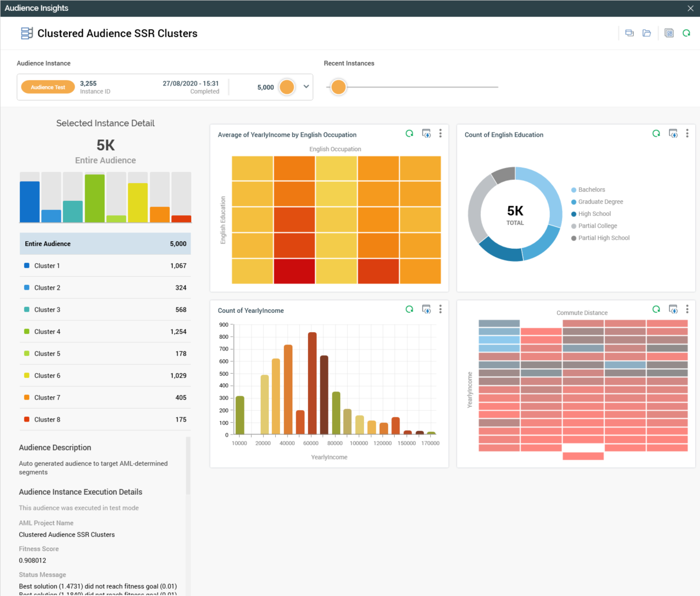Click the Audience Test orange badge
The height and width of the screenshot is (596, 700).
[48, 87]
